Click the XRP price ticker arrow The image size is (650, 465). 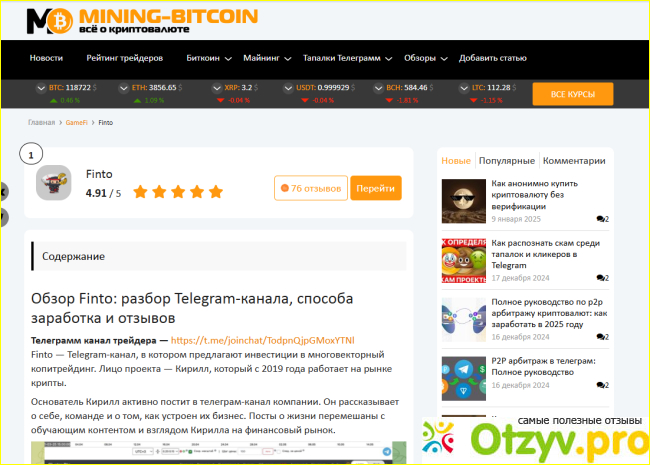(216, 88)
